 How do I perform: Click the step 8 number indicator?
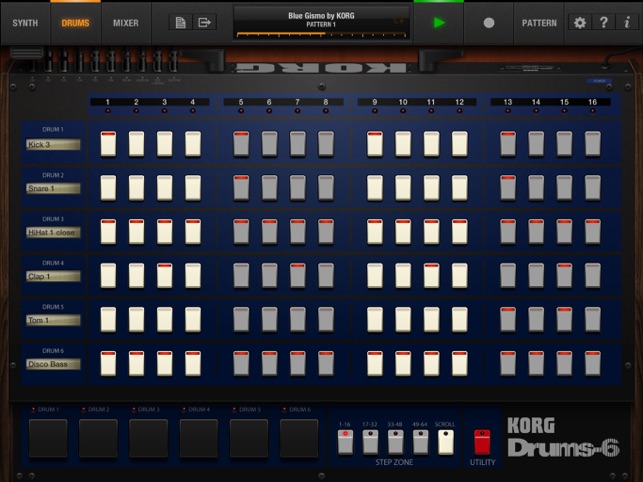coord(326,102)
